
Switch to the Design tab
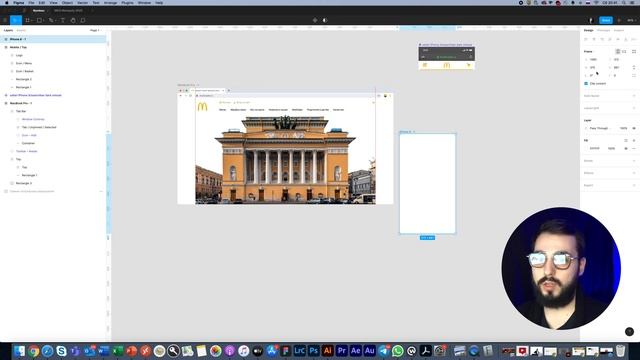588,30
